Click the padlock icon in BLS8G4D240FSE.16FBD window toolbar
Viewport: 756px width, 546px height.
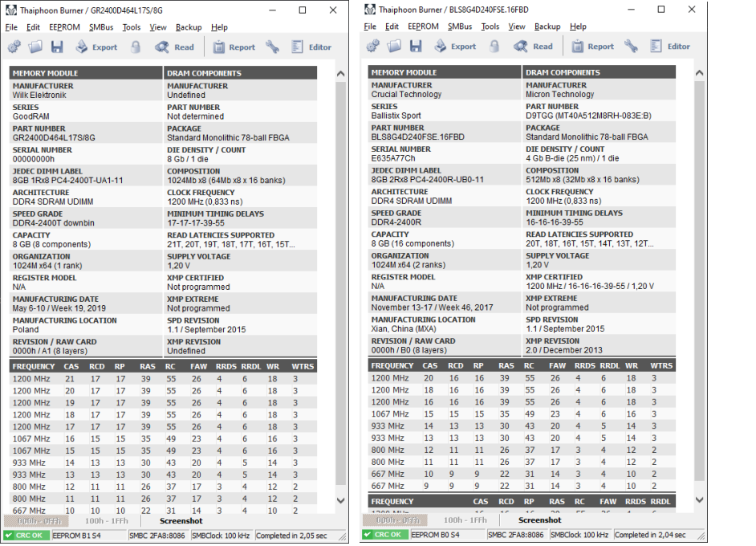[495, 47]
